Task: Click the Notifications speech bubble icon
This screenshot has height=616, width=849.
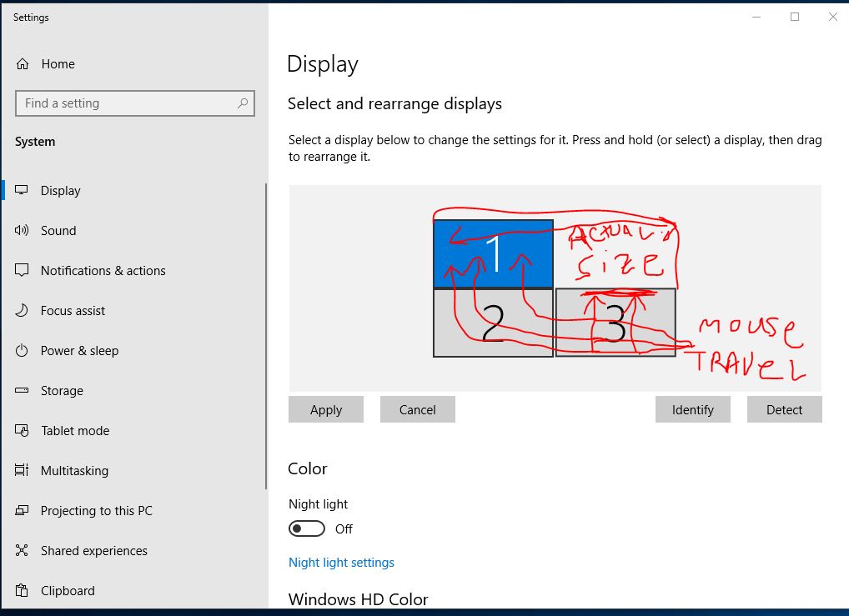Action: tap(22, 270)
